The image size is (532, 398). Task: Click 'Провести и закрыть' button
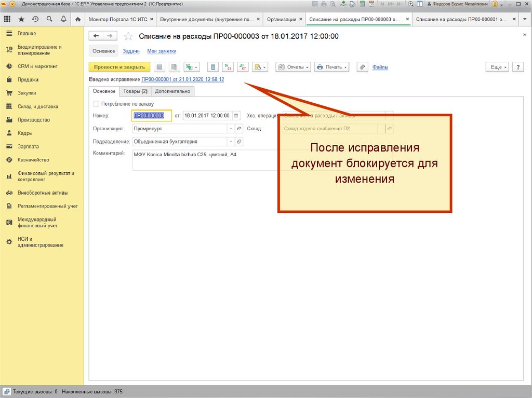click(x=119, y=67)
